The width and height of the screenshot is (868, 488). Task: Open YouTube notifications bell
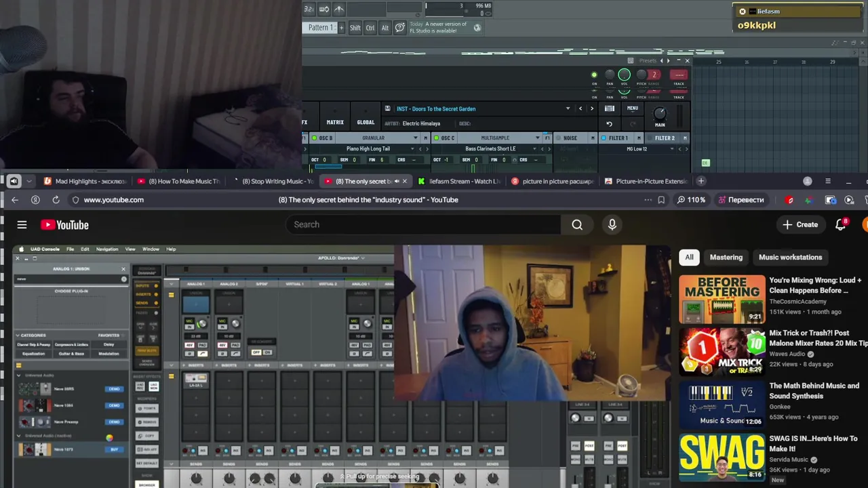point(841,224)
